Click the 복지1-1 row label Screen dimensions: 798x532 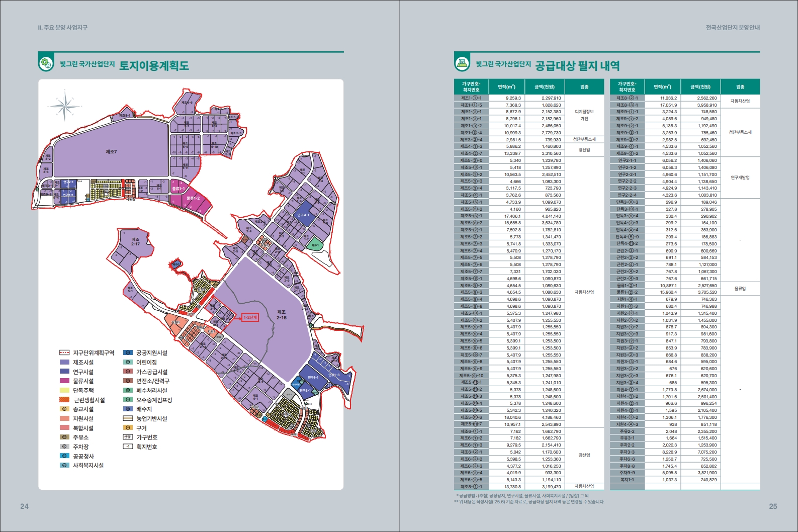point(627,480)
